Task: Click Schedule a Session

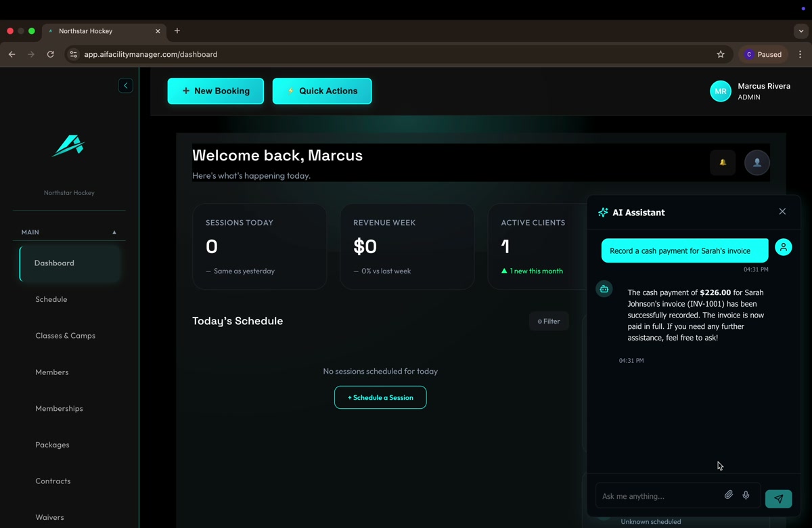Action: (380, 397)
